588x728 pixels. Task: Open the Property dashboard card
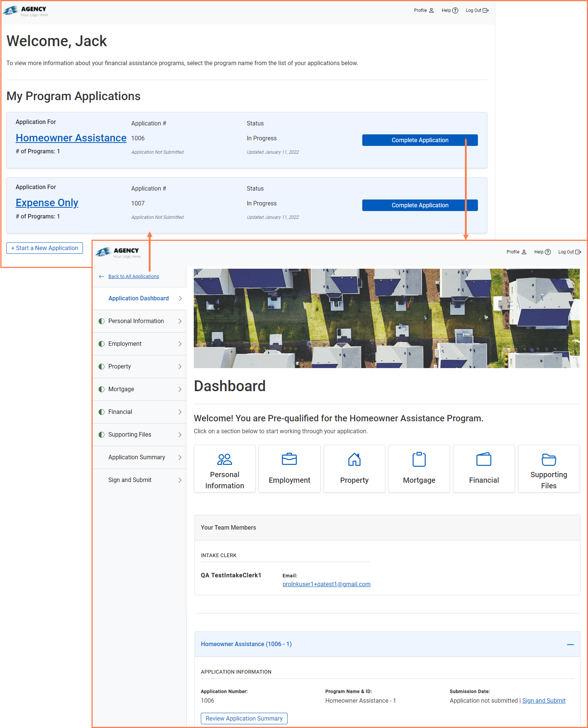coord(354,469)
